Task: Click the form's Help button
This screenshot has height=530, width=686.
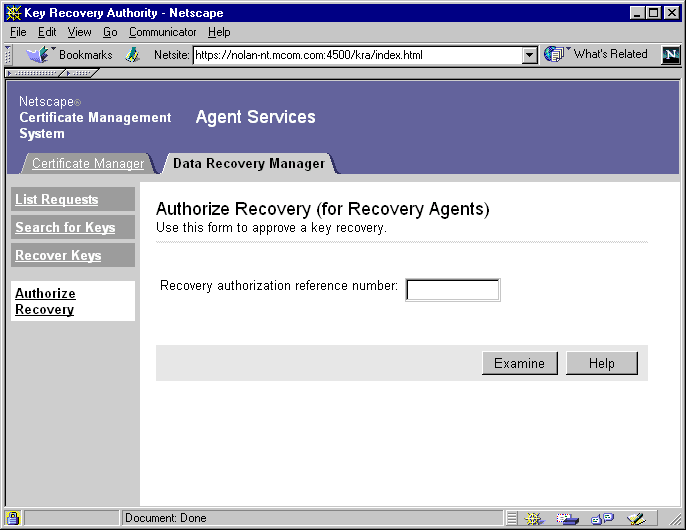Action: 602,363
